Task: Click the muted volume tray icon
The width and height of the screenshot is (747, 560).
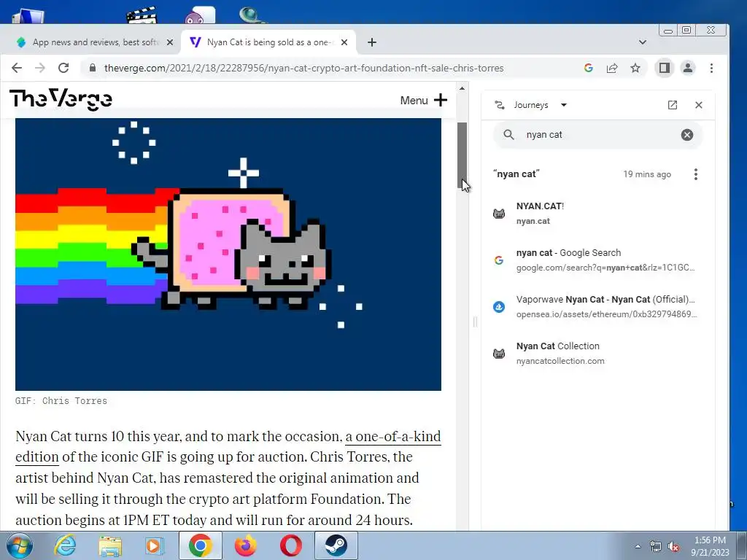Action: [673, 546]
